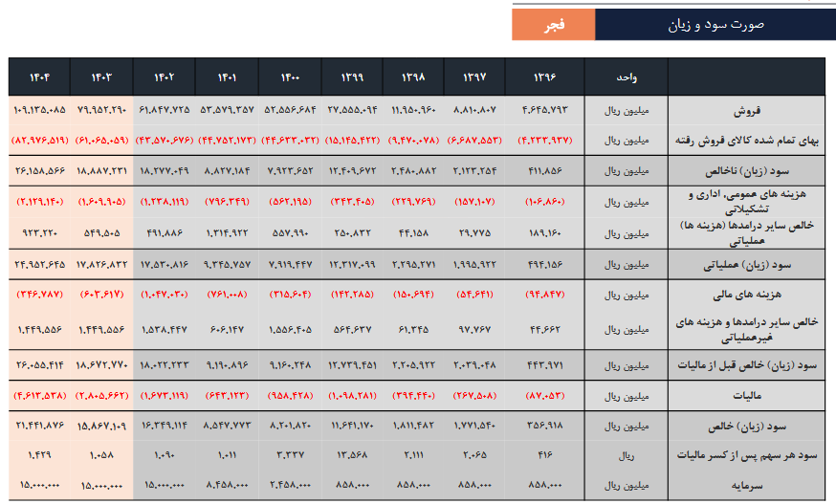This screenshot has width=836, height=504.
Task: Select the سود (زیان) خالص value for 1396
Action: click(x=543, y=425)
